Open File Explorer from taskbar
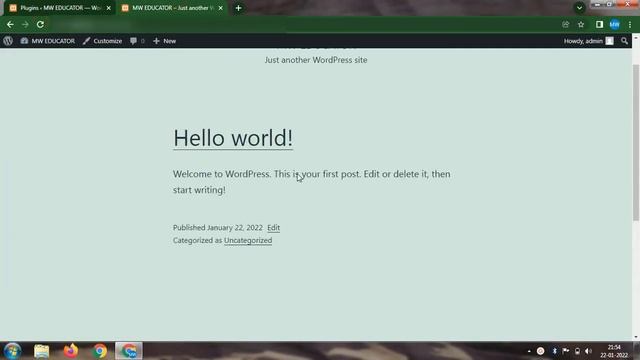The image size is (640, 360). [41, 351]
